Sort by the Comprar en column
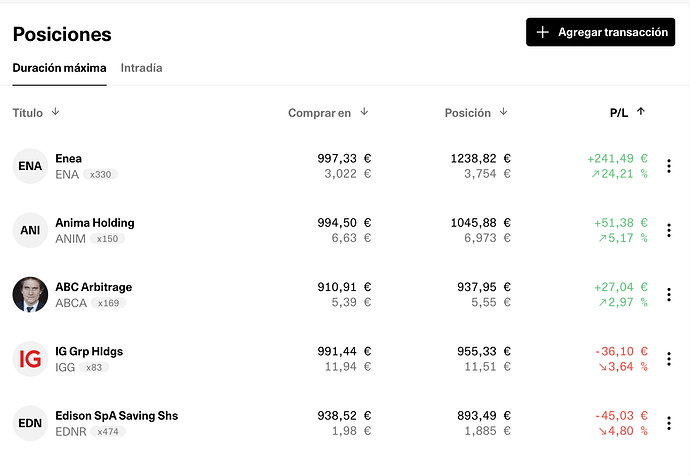Image resolution: width=690 pixels, height=475 pixels. (x=364, y=112)
